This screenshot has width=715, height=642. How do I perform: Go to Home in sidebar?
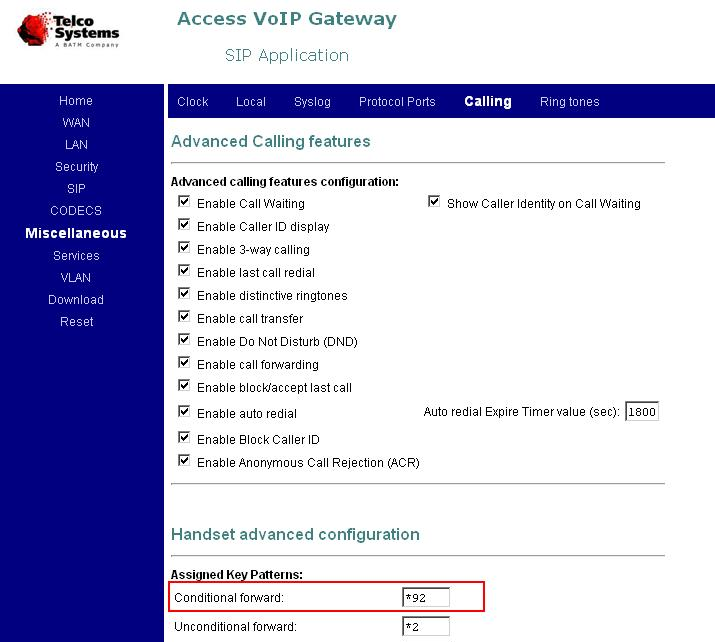[x=76, y=101]
